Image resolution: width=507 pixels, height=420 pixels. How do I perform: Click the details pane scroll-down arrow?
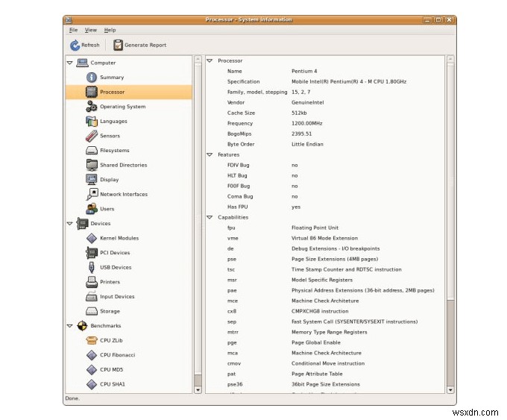pyautogui.click(x=450, y=390)
